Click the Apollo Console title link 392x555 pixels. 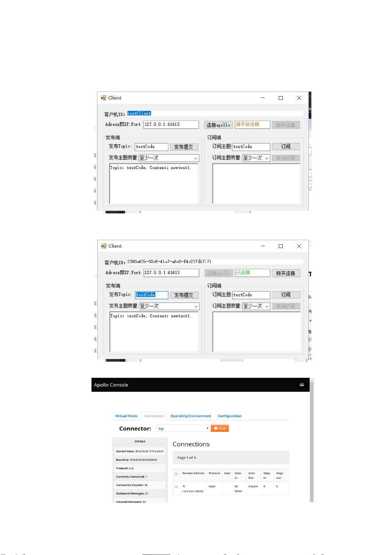[x=111, y=385]
